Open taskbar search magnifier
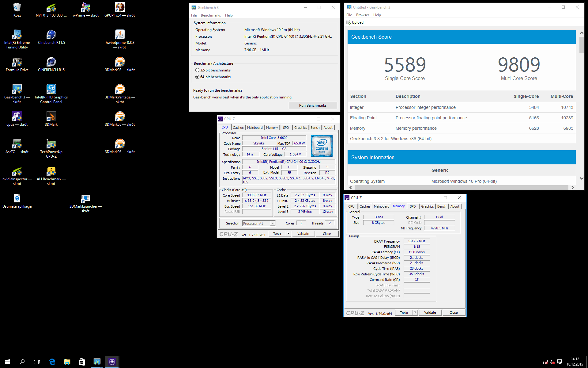Viewport: 588px width, 368px height. (22, 362)
